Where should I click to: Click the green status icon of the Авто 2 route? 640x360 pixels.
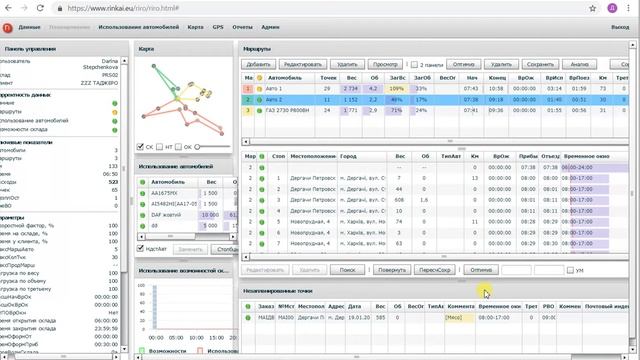[x=259, y=100]
